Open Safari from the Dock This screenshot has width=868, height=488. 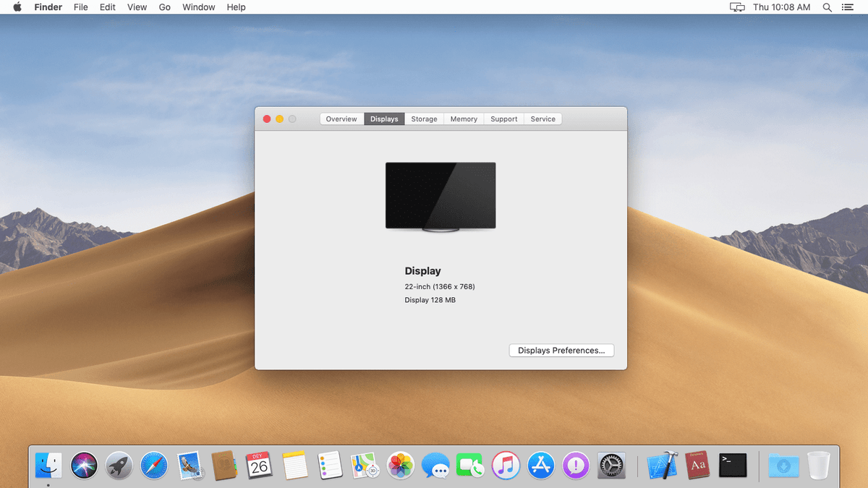click(154, 466)
